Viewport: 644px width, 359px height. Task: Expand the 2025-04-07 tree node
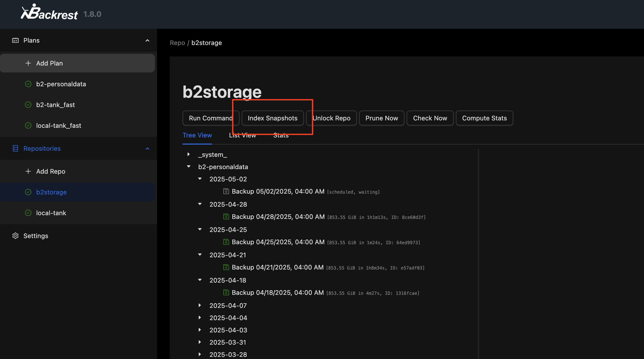point(200,305)
